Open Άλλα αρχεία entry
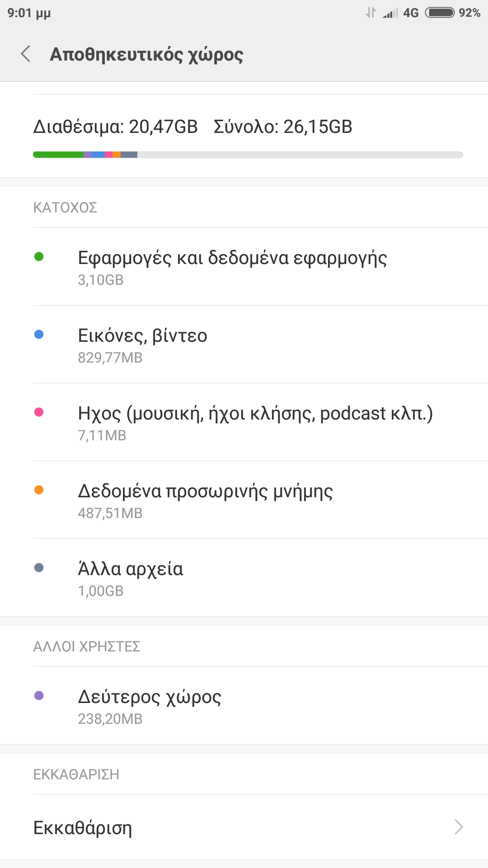The image size is (488, 868). (131, 578)
